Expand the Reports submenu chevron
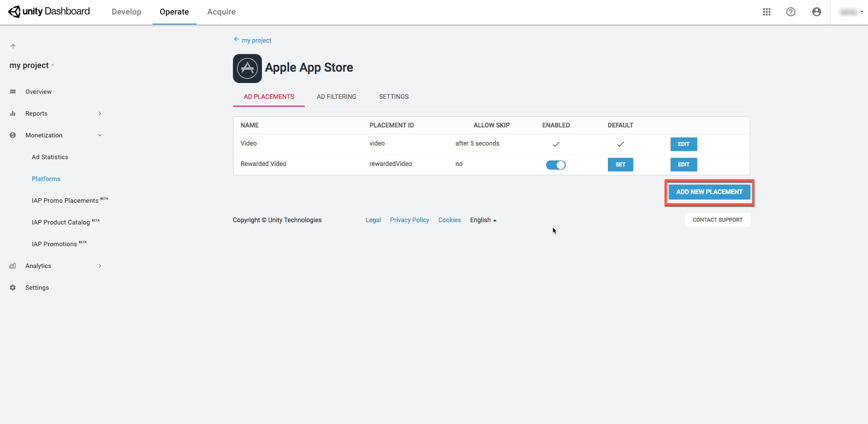The height and width of the screenshot is (424, 868). pyautogui.click(x=100, y=113)
